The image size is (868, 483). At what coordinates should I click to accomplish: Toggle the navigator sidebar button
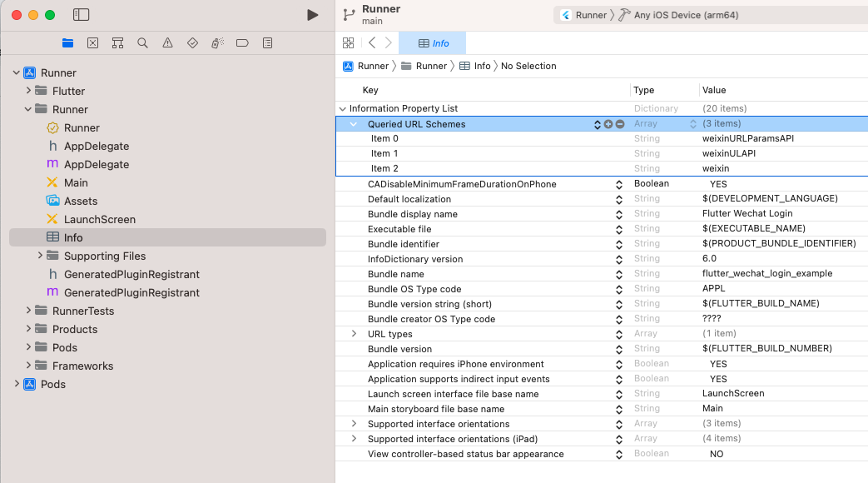[81, 15]
